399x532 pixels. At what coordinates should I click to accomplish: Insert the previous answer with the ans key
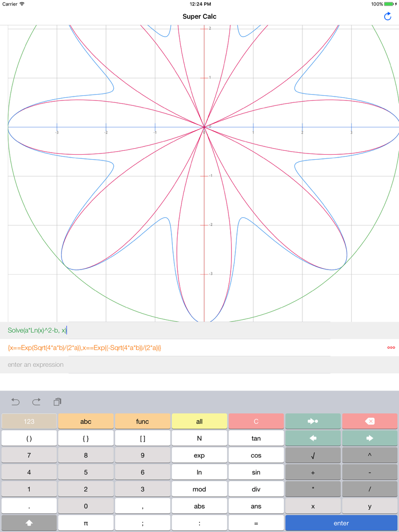pos(256,506)
